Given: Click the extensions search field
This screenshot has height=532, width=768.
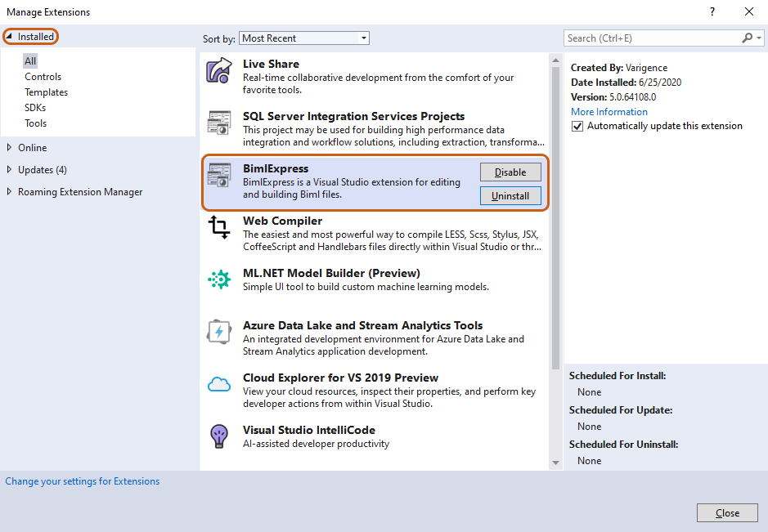Looking at the screenshot, I should [653, 38].
